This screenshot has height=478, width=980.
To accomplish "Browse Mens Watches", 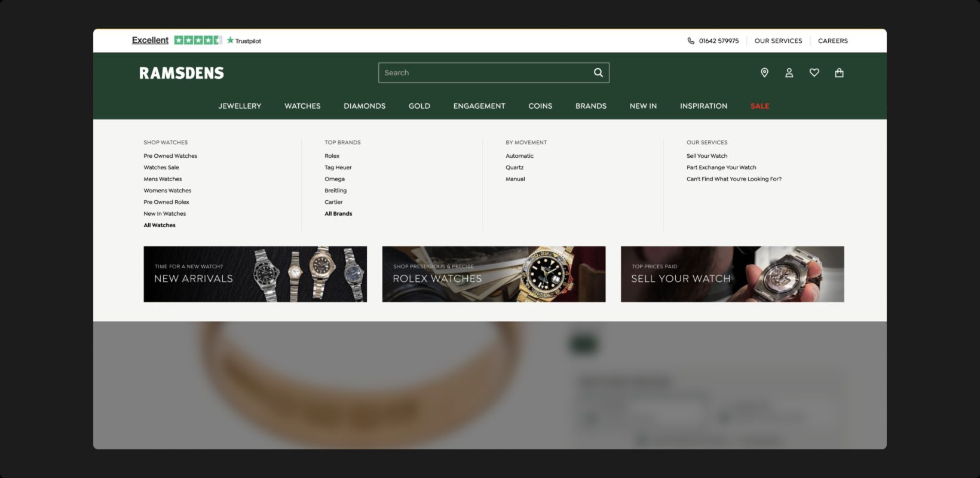I will pos(163,179).
